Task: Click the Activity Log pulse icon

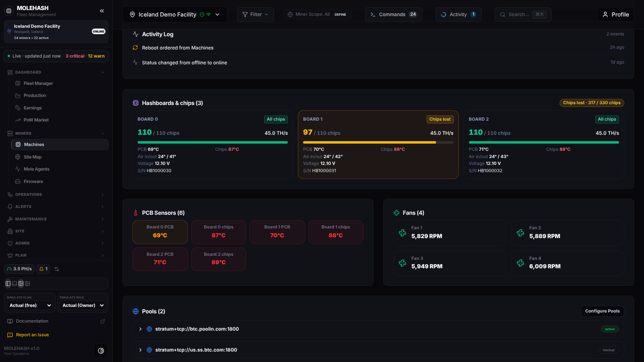Action: click(136, 35)
